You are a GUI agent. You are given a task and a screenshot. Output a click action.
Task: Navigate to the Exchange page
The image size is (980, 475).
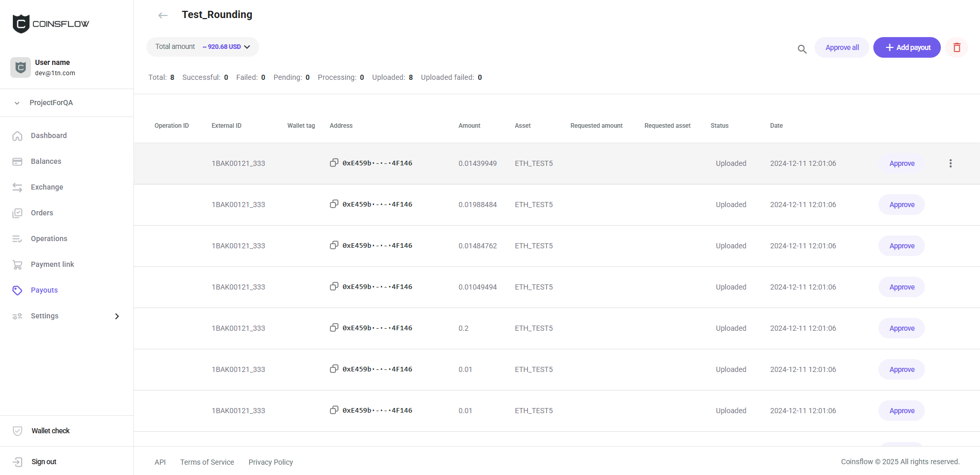click(47, 187)
